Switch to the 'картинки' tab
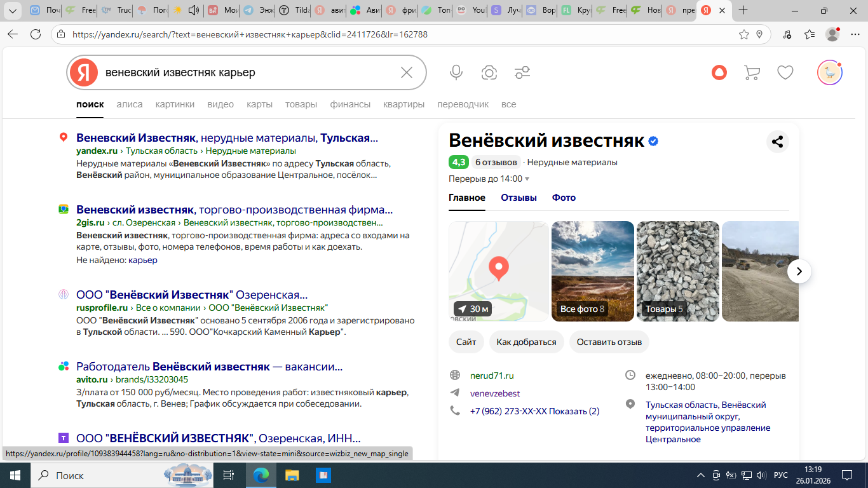Image resolution: width=868 pixels, height=488 pixels. [175, 104]
